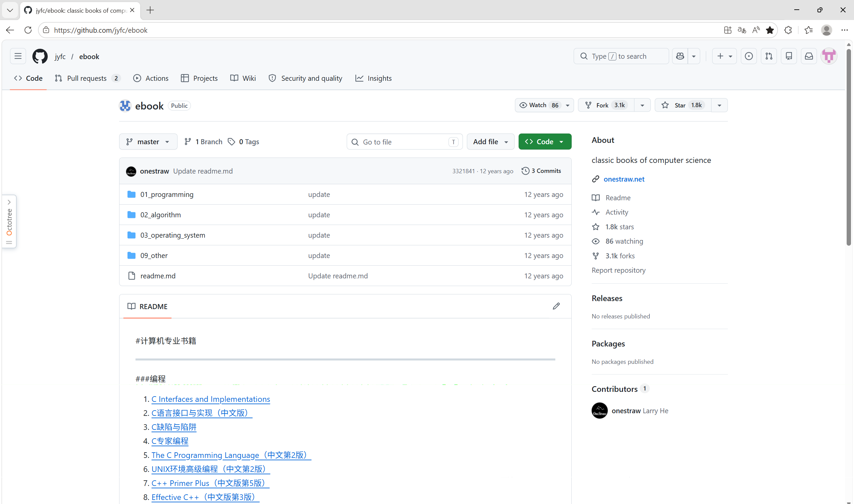Open the green Code dropdown

coord(545,142)
